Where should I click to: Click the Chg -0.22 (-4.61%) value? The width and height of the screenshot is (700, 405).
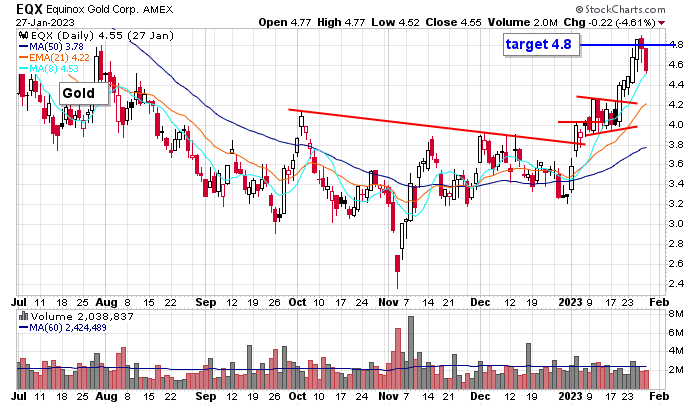point(609,22)
